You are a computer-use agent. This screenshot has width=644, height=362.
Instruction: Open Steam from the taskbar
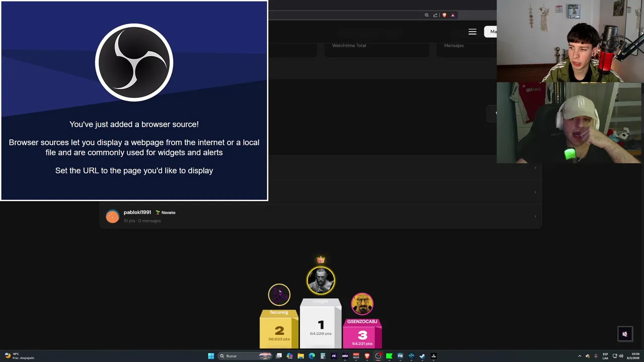point(422,356)
